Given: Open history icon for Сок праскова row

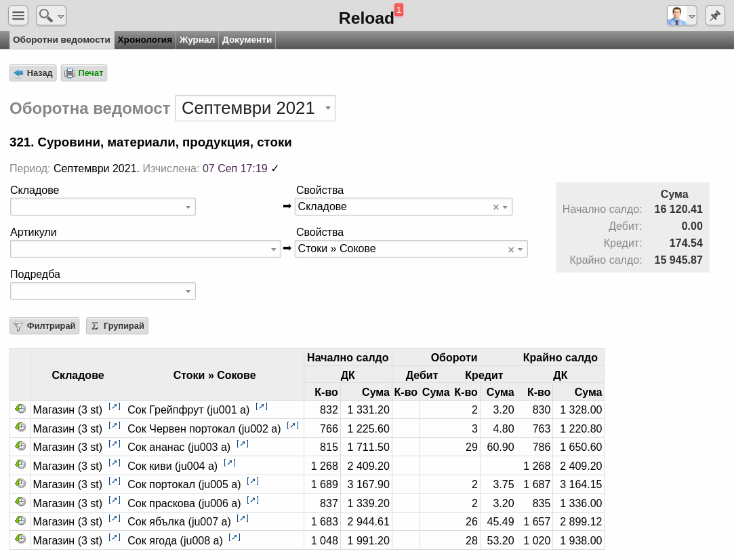Looking at the screenshot, I should [20, 502].
